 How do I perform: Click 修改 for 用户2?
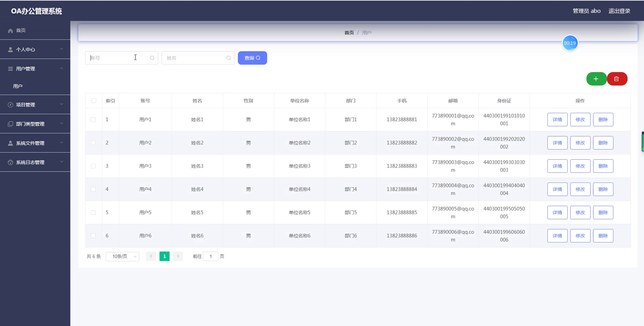click(x=580, y=143)
